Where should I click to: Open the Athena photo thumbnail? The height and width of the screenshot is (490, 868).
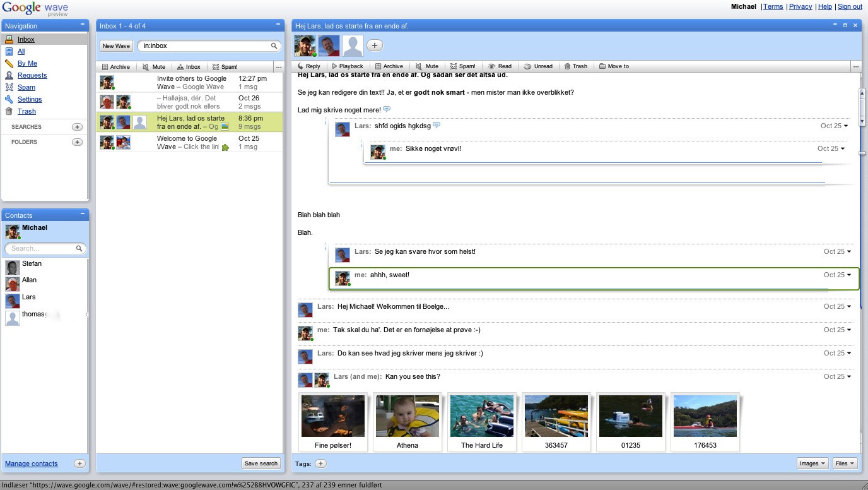(x=408, y=417)
